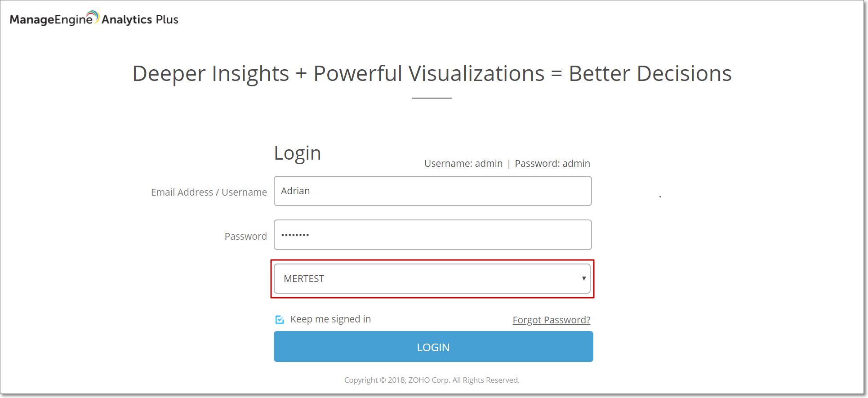The height and width of the screenshot is (398, 868).
Task: Click the Password: admin hint text
Action: pos(552,164)
